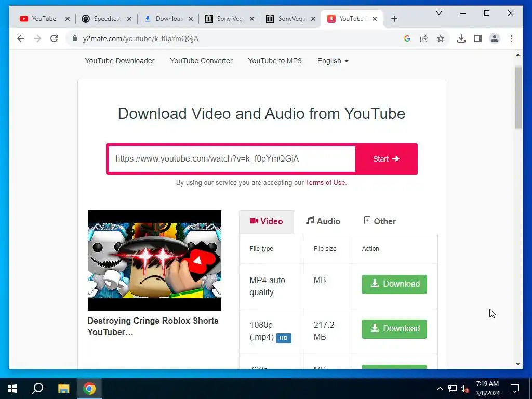The image size is (532, 399).
Task: Click the Roblox video thumbnail
Action: point(154,260)
